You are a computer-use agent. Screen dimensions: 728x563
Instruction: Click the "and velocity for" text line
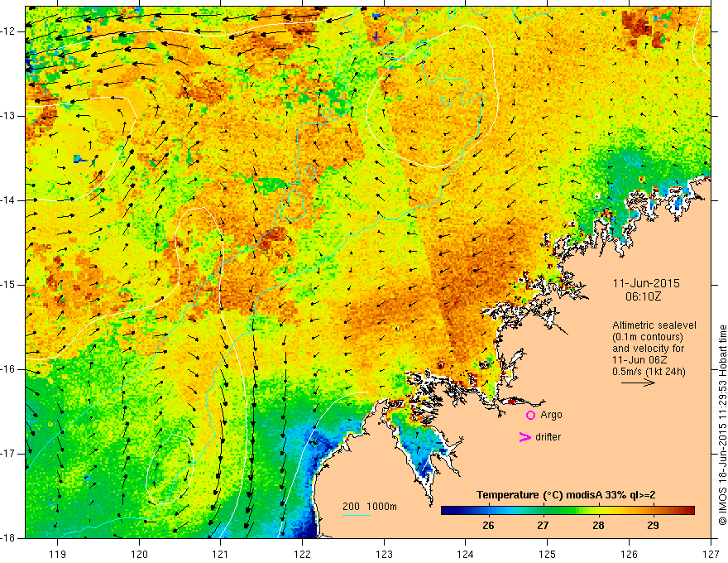pyautogui.click(x=648, y=349)
